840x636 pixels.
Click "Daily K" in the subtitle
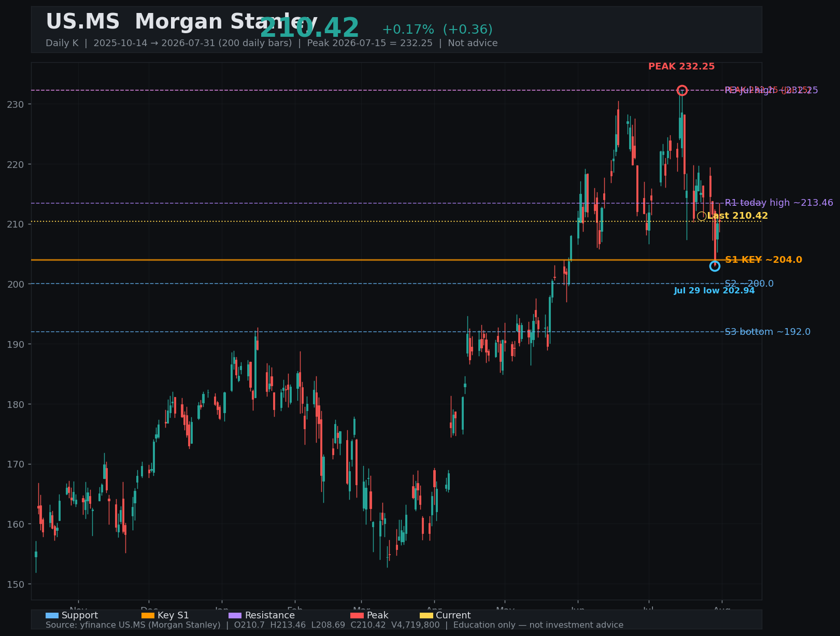tap(62, 43)
